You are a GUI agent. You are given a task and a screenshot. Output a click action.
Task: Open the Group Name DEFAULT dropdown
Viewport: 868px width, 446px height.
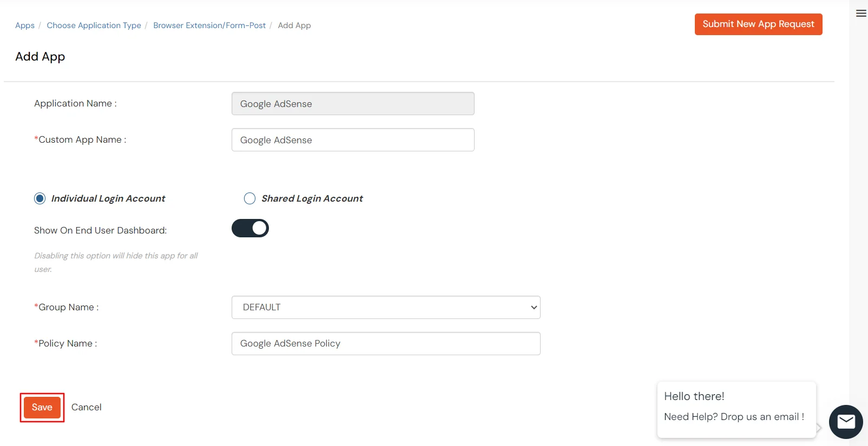386,307
